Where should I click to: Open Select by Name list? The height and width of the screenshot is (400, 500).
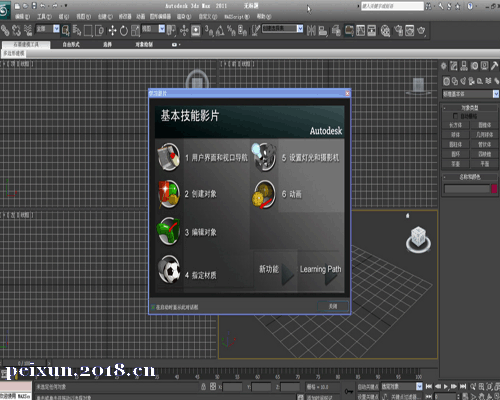point(77,31)
